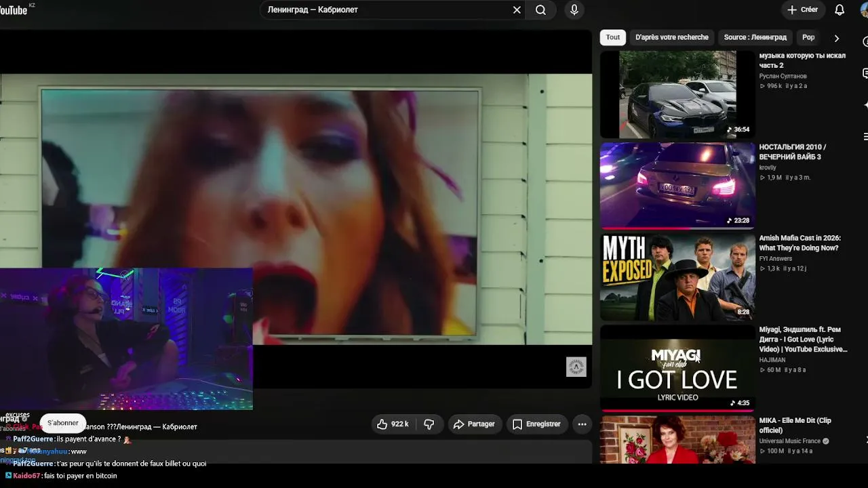
Task: Visit the krovlly channel
Action: point(768,167)
